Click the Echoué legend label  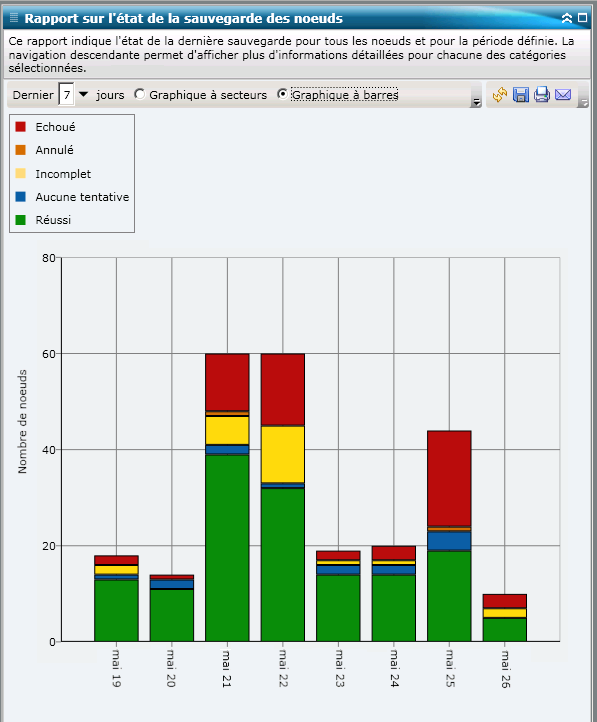(x=55, y=127)
